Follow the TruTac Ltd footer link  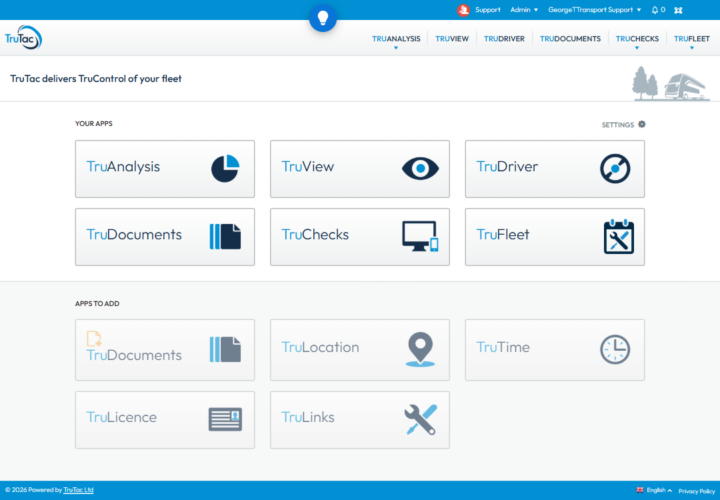coord(79,490)
